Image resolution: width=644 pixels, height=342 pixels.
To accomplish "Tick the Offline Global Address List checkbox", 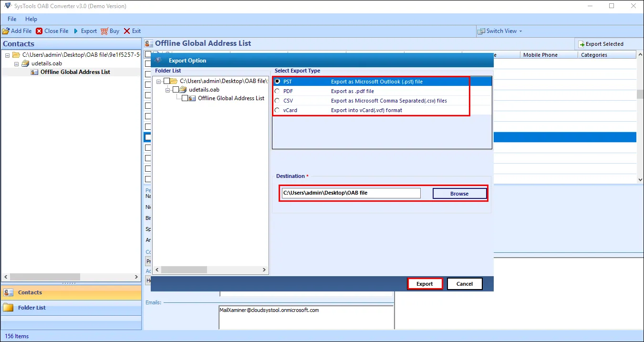I will 185,98.
